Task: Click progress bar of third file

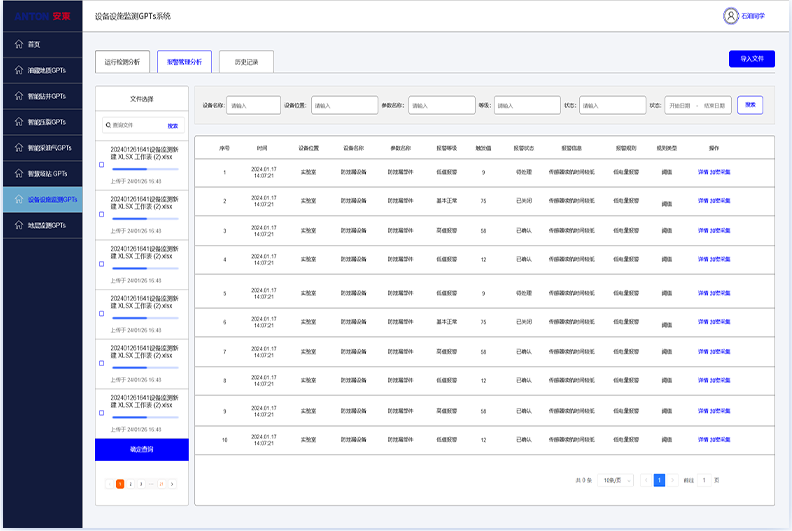Action: point(145,268)
